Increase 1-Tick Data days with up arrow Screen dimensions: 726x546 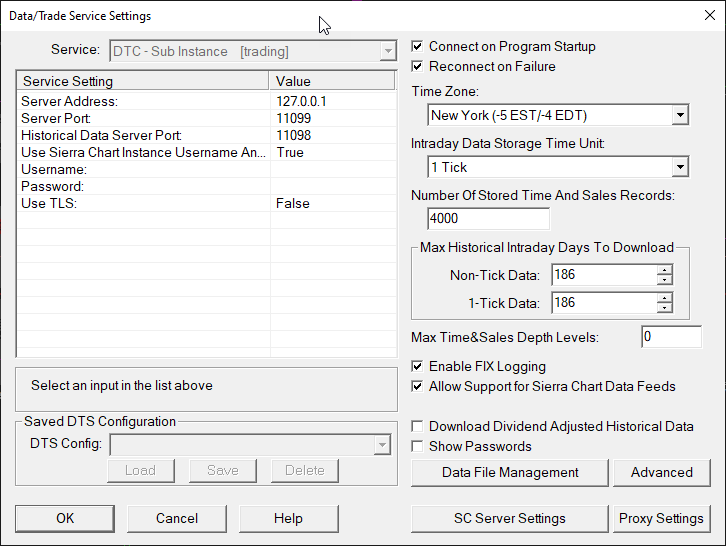coord(664,298)
